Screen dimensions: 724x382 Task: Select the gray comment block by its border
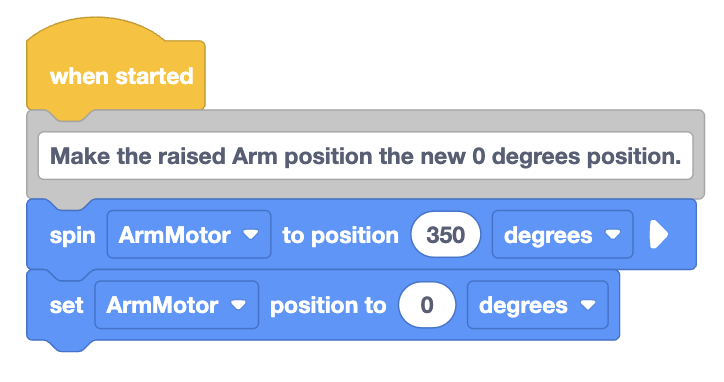[365, 121]
